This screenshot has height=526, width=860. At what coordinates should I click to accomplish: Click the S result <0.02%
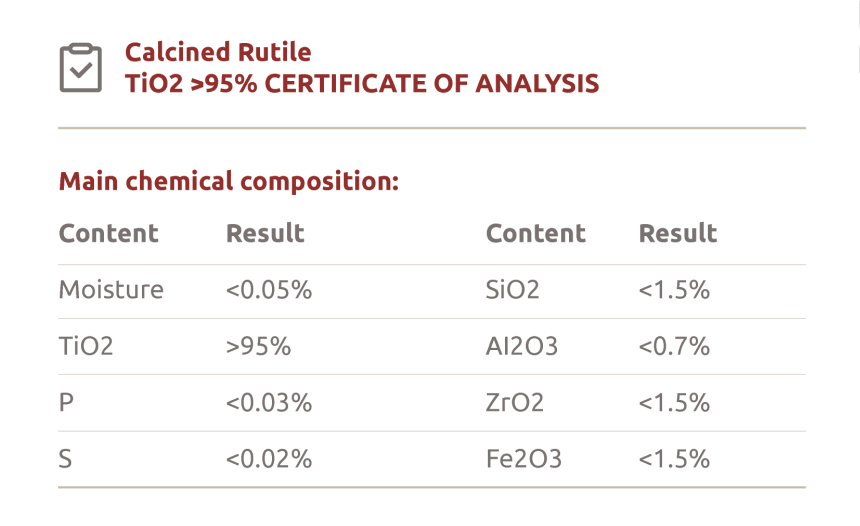(x=269, y=459)
